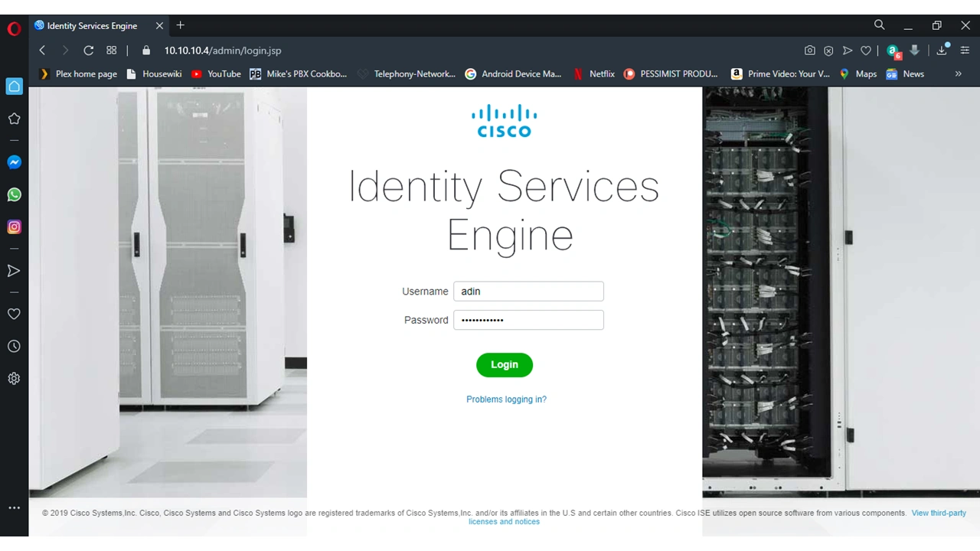Screen dimensions: 980x551
Task: Click the grey download-arrow extension icon
Action: click(914, 51)
